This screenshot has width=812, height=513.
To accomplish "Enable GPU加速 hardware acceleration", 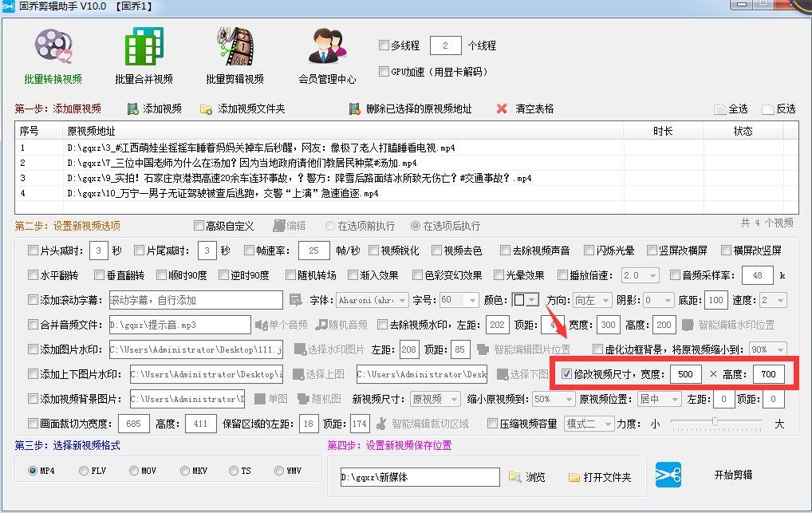I will tap(384, 72).
